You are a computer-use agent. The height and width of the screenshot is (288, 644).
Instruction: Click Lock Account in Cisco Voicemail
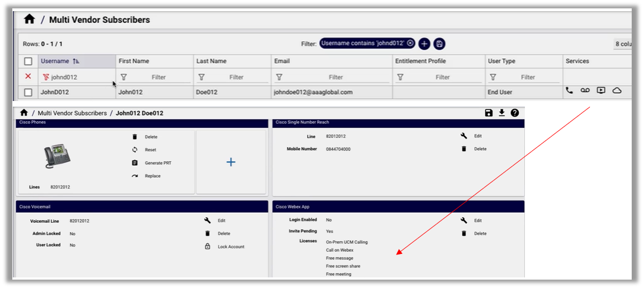click(x=231, y=247)
